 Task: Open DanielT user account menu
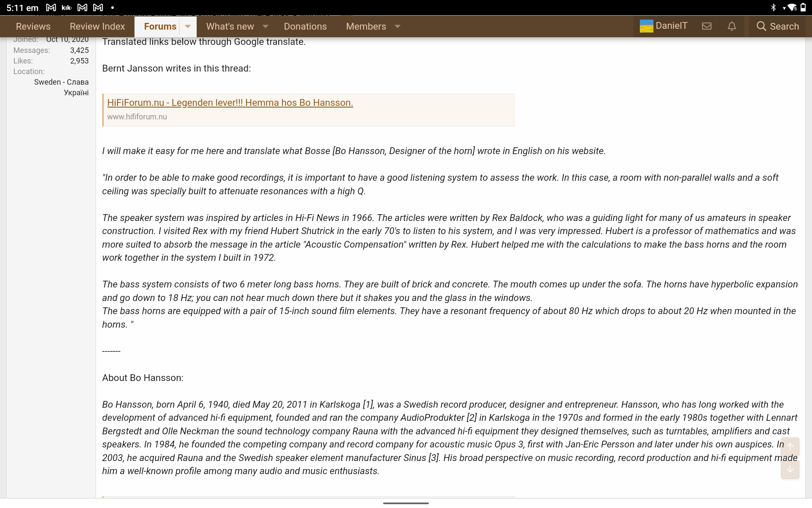tap(664, 26)
